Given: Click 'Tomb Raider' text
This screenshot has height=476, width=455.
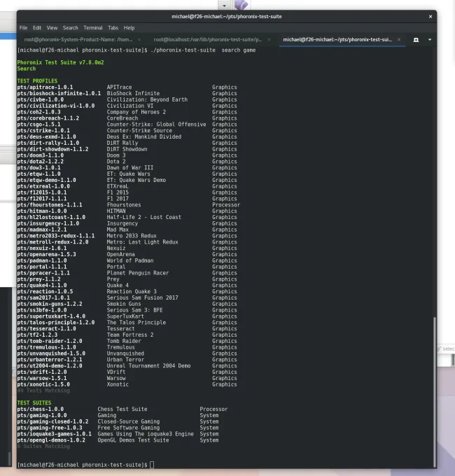Looking at the screenshot, I should click(124, 341).
